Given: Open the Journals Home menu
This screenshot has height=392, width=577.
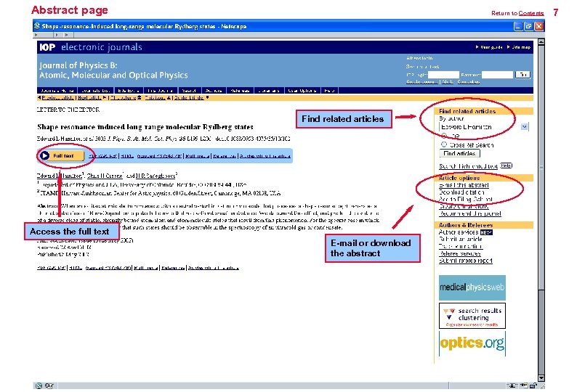Looking at the screenshot, I should (57, 91).
